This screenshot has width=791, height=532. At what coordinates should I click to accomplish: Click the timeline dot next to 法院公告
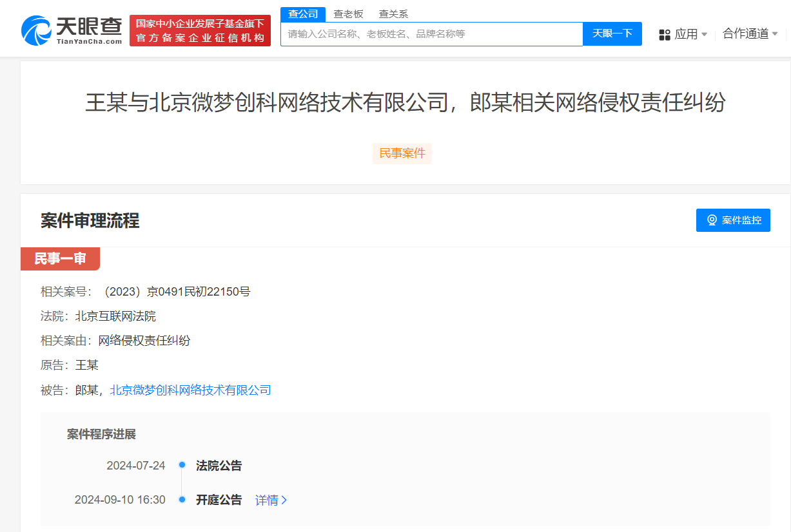tap(181, 465)
